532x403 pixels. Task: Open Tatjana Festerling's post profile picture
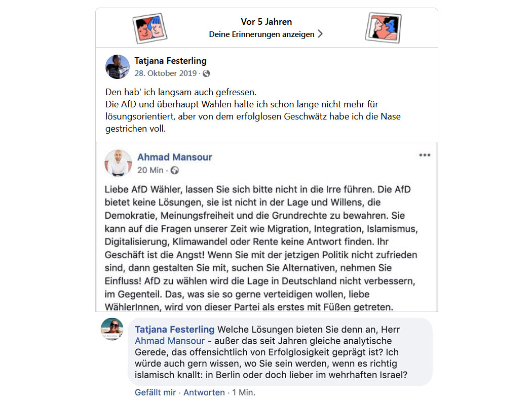pos(118,67)
